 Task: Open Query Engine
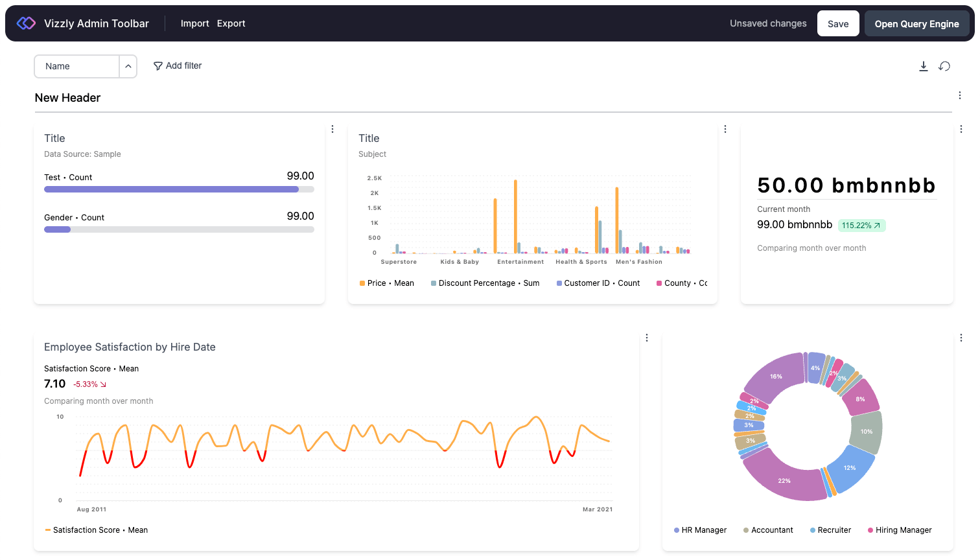click(917, 23)
